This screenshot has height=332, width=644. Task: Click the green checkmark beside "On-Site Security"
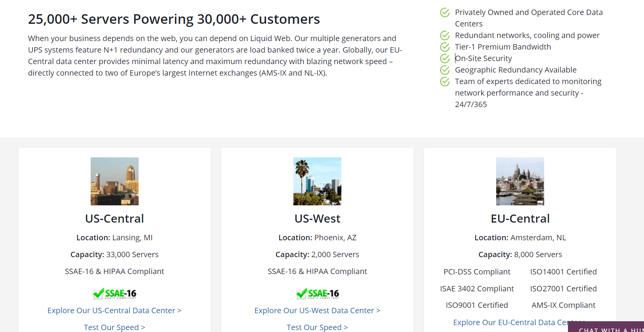(444, 58)
